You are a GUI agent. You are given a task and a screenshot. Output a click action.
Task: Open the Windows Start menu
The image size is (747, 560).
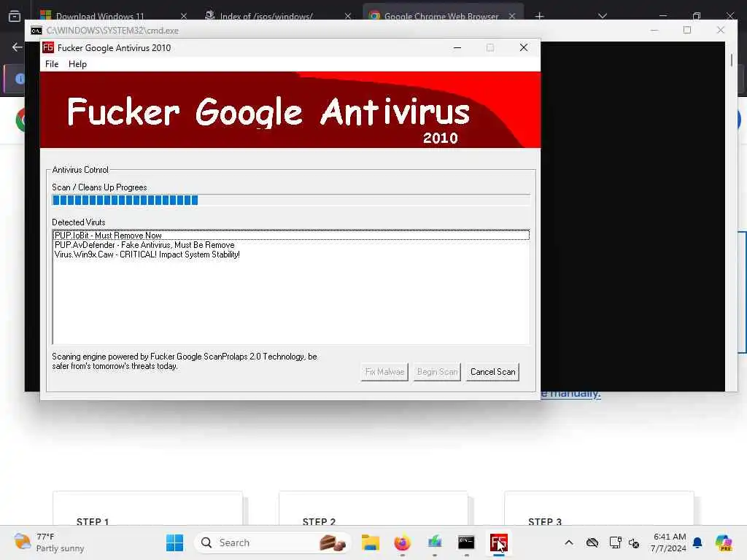coord(174,542)
